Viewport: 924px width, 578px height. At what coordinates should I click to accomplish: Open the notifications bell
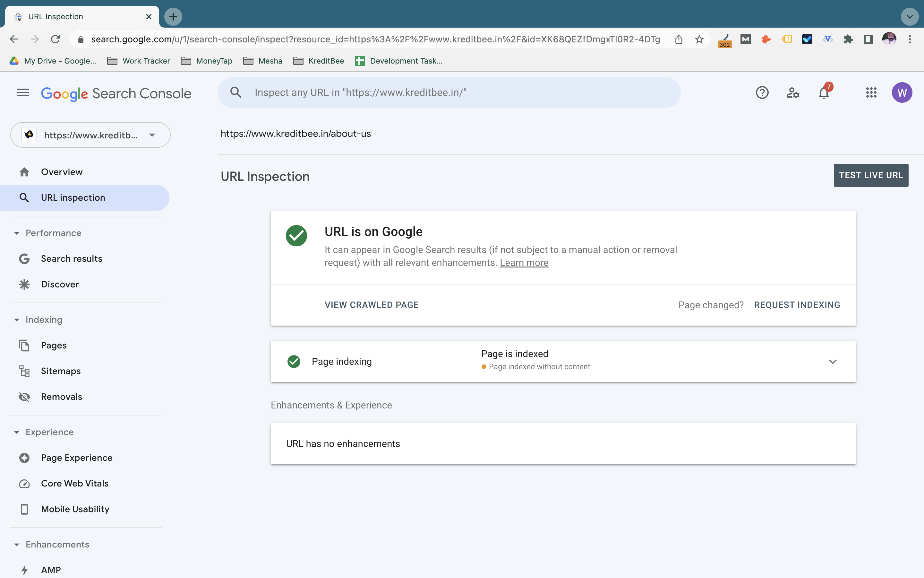(824, 92)
